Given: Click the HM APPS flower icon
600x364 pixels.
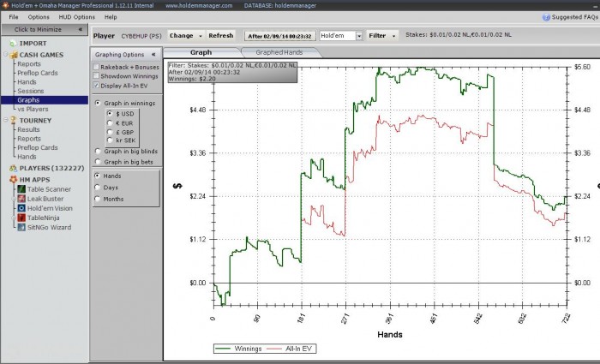Looking at the screenshot, I should pos(14,180).
